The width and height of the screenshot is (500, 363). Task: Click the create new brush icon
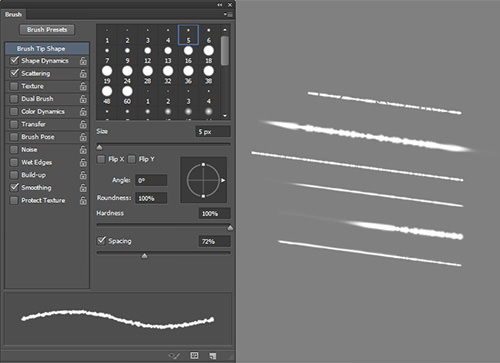coord(213,356)
